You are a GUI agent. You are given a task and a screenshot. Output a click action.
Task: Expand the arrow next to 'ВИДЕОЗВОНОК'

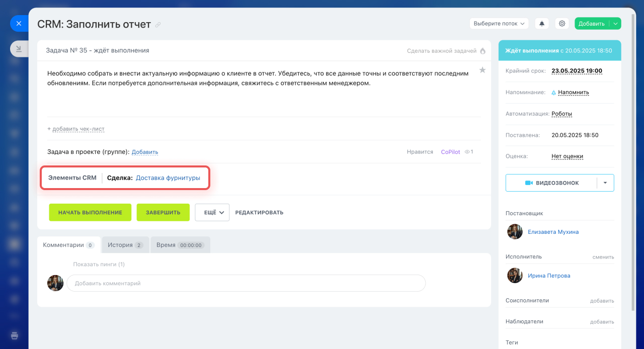605,183
